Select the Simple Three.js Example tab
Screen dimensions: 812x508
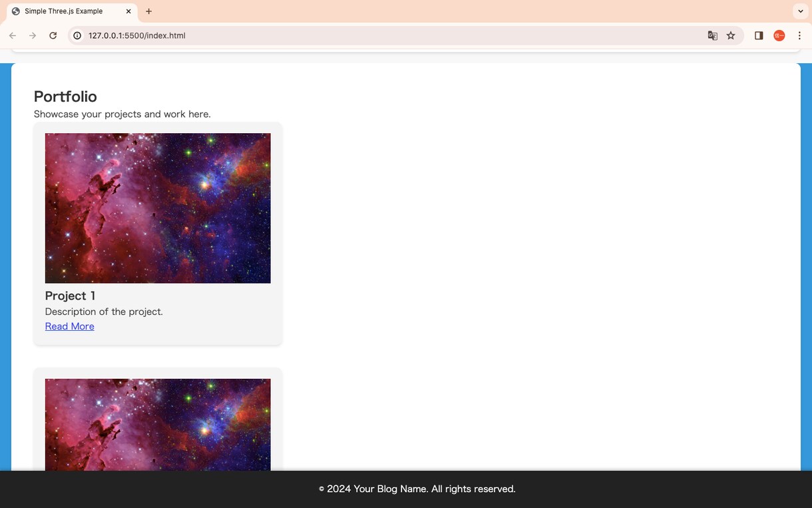coord(72,11)
